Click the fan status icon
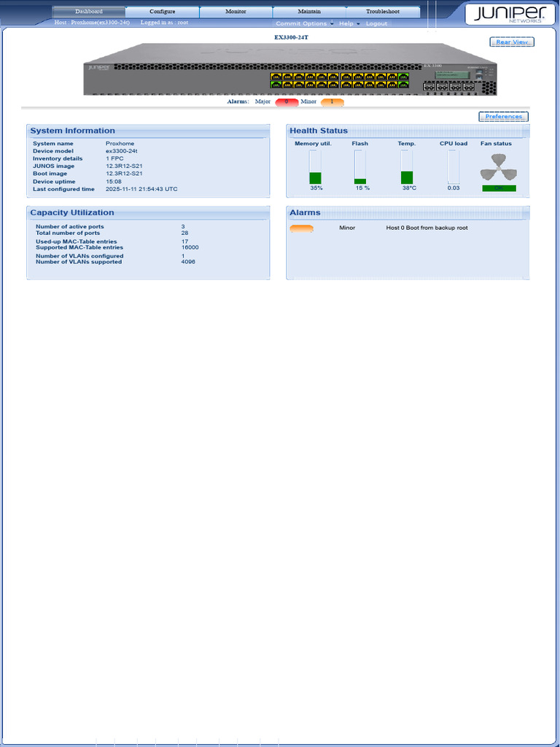The width and height of the screenshot is (560, 747). (499, 167)
